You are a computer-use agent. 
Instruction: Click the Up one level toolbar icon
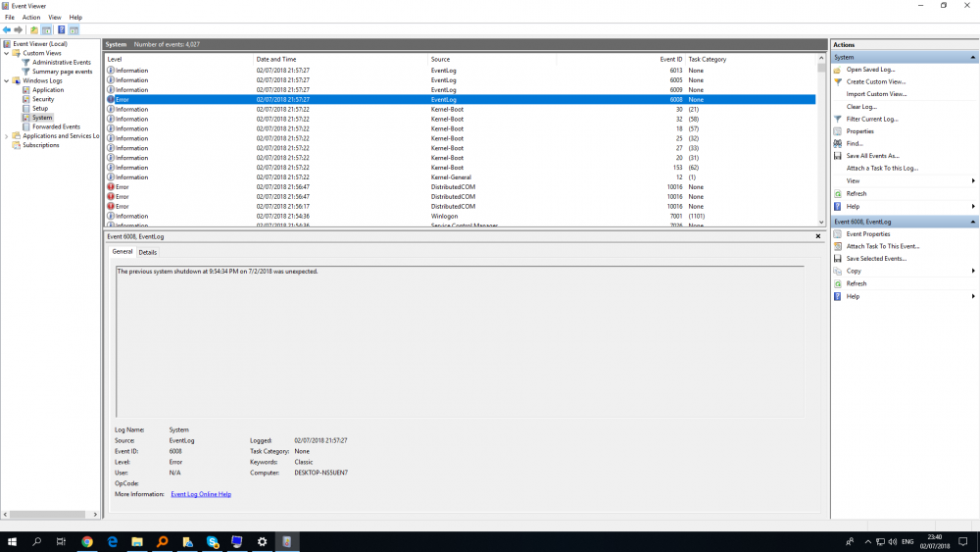click(x=33, y=30)
